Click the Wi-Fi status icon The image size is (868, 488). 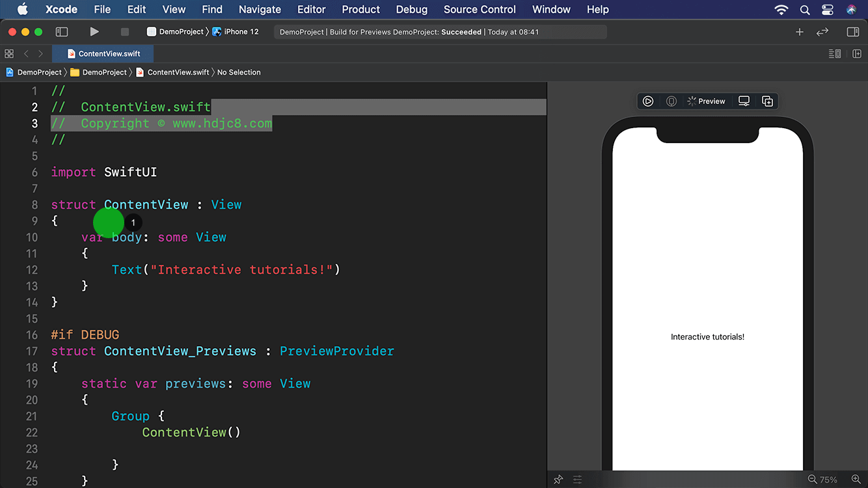coord(781,10)
